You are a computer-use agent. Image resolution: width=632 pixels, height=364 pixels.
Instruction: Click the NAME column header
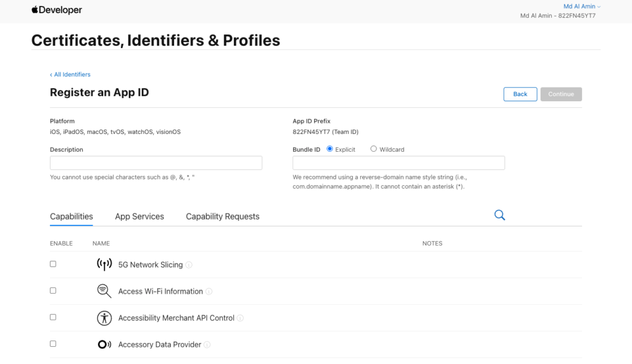101,244
